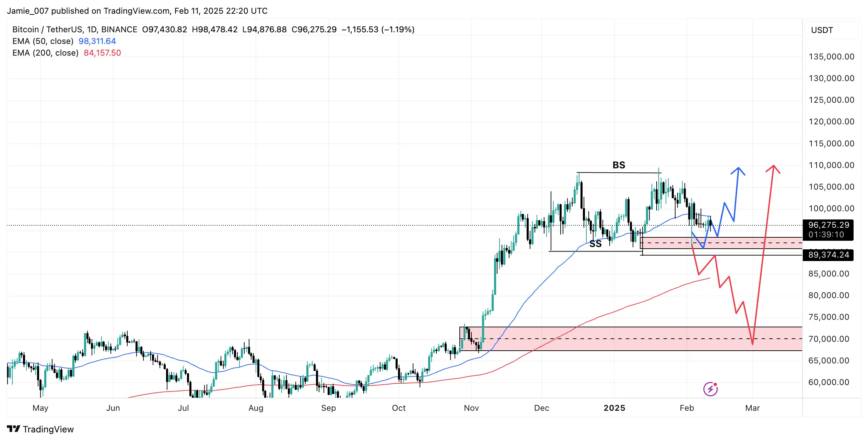This screenshot has height=441, width=868.
Task: Click the blue arrow head projection
Action: tap(738, 170)
